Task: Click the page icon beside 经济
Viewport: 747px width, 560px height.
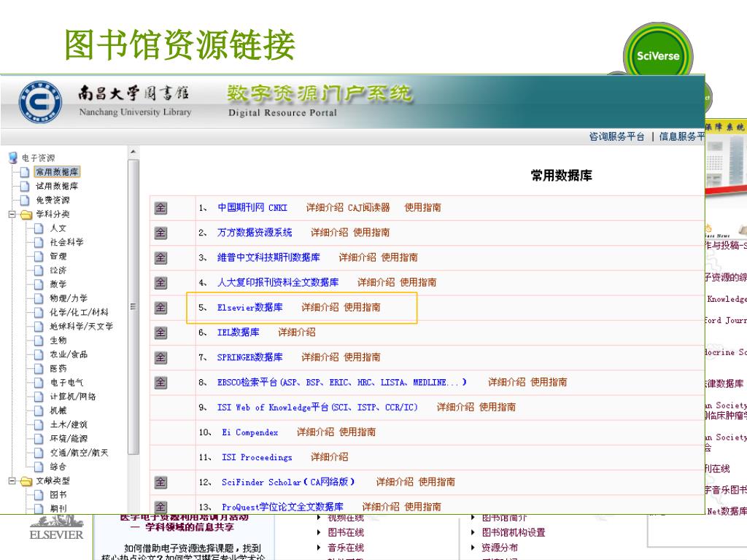Action: 39,271
